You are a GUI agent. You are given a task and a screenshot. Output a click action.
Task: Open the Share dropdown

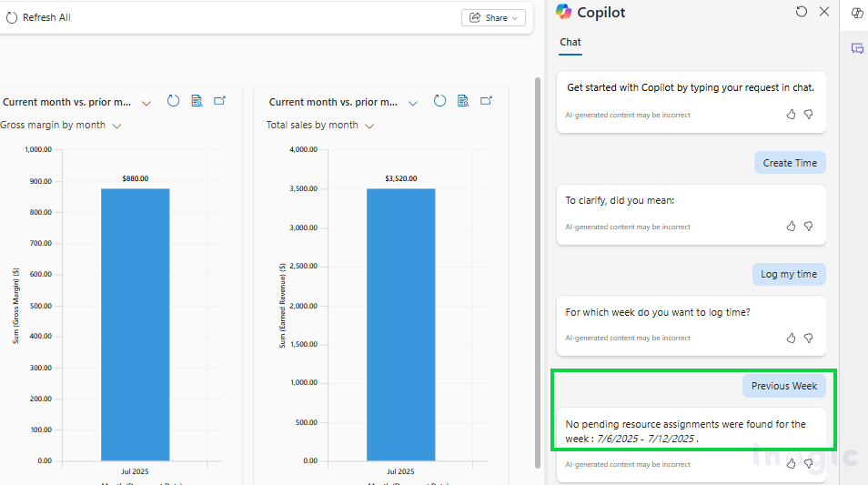coord(493,17)
